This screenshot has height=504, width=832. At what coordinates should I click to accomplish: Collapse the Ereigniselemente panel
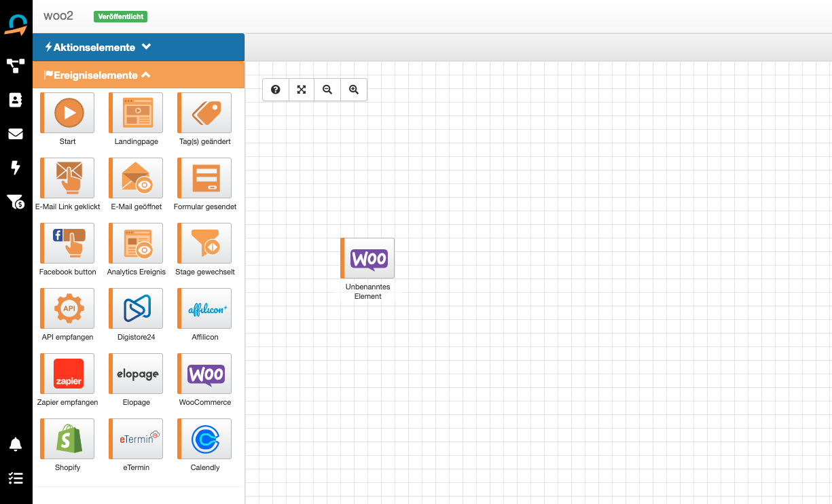(139, 75)
